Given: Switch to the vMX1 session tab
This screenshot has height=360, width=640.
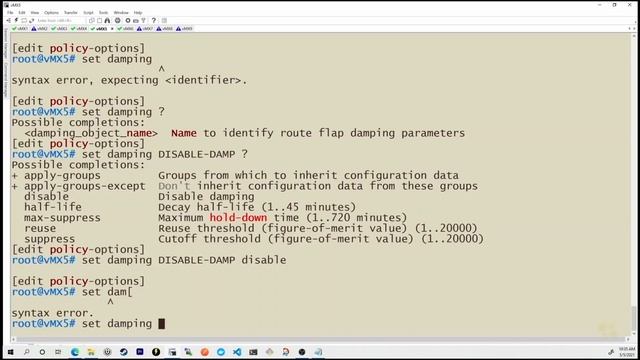Looking at the screenshot, I should (x=20, y=29).
